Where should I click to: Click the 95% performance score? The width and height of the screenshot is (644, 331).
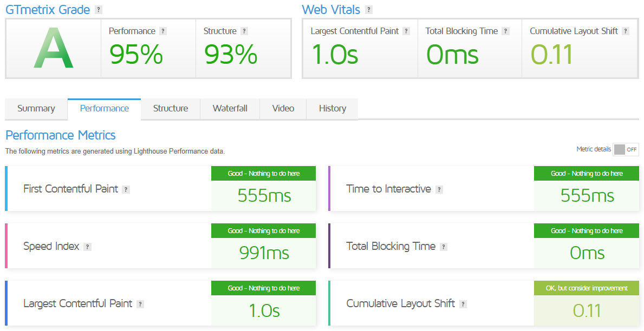[136, 55]
